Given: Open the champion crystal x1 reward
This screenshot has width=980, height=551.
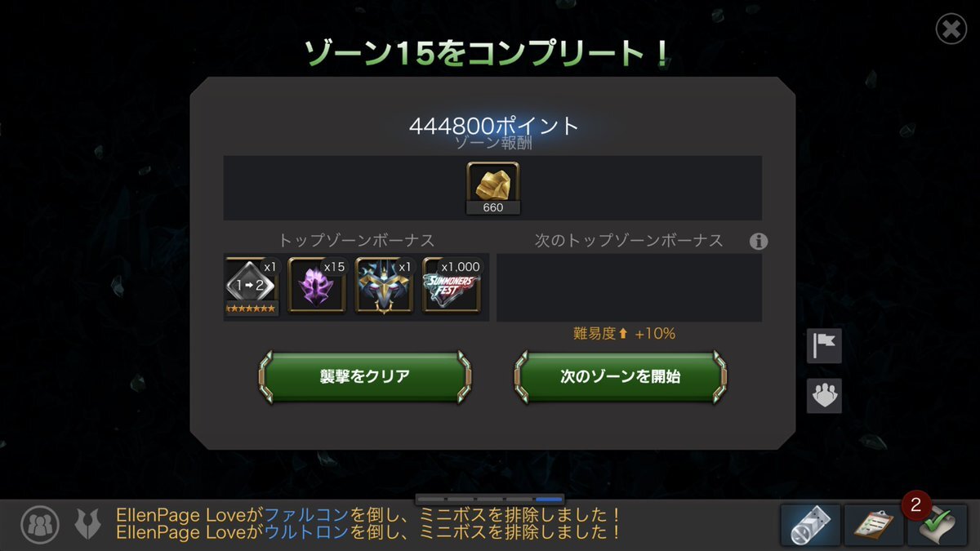Looking at the screenshot, I should 384,285.
